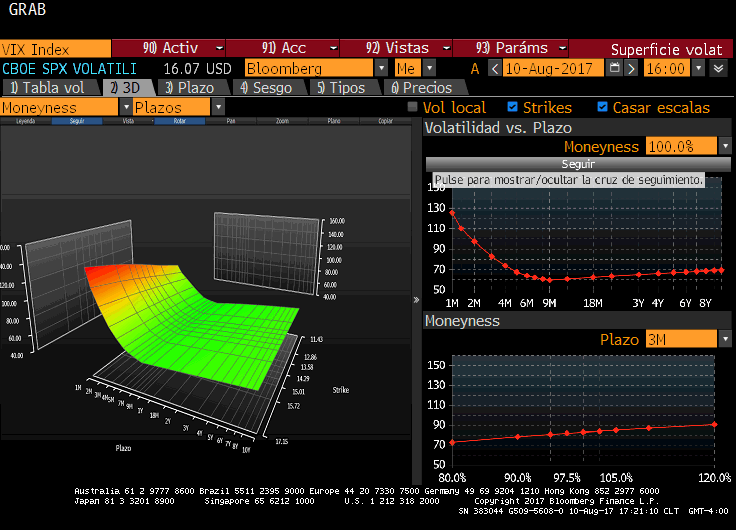Expand the Bloomberg source dropdown arrow
The image size is (736, 530).
(382, 68)
